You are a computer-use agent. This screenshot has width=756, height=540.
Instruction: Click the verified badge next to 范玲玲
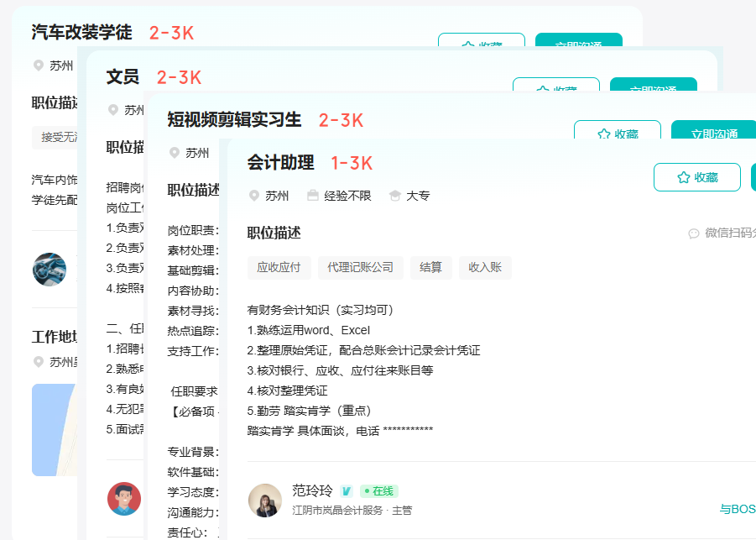pos(347,491)
